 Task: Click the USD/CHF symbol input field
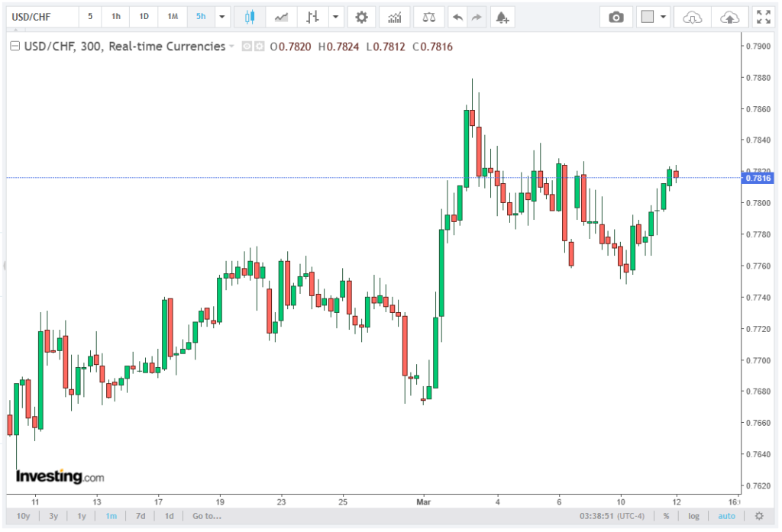pos(42,17)
